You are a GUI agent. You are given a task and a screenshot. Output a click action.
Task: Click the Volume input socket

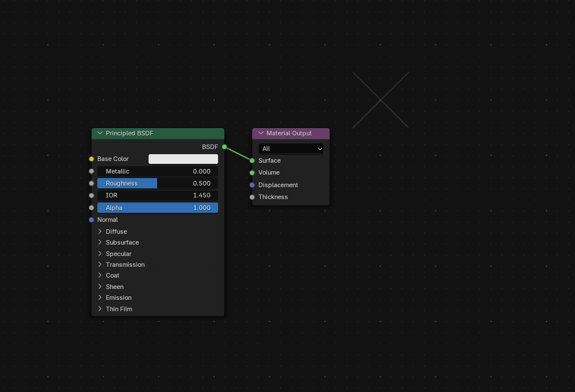pyautogui.click(x=252, y=172)
